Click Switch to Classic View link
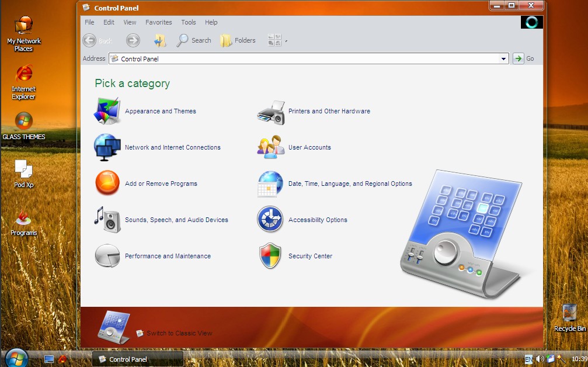This screenshot has height=367, width=588. [179, 333]
